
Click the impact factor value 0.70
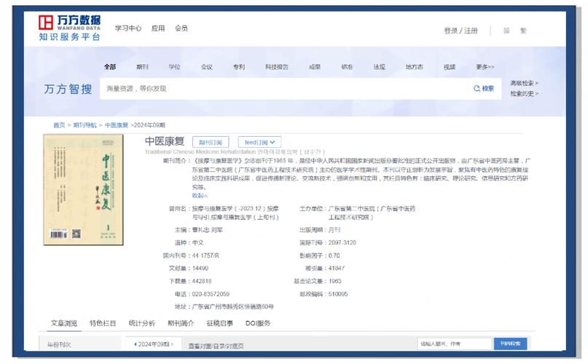pos(334,256)
